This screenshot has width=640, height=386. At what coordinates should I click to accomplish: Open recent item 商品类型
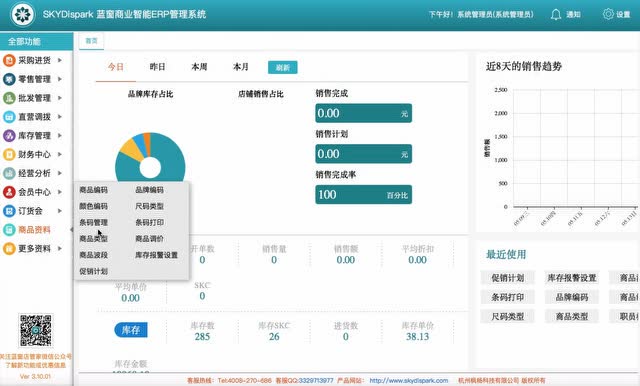(572, 316)
